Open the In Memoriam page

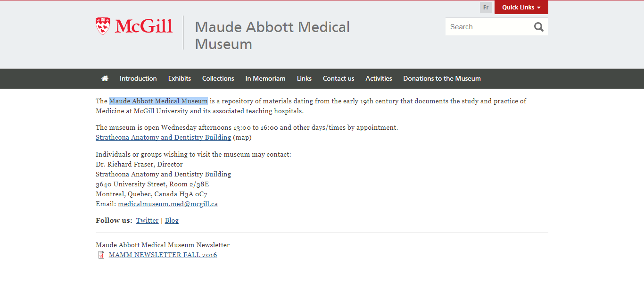[265, 78]
